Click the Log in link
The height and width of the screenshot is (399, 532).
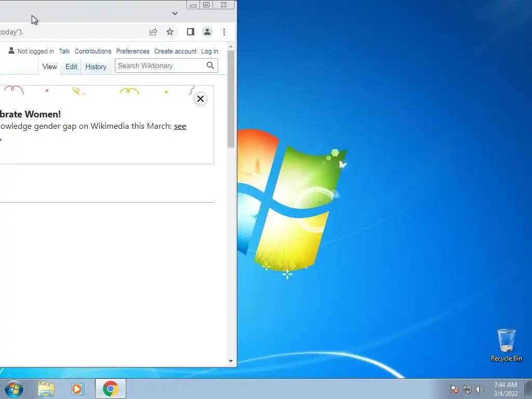[x=210, y=51]
